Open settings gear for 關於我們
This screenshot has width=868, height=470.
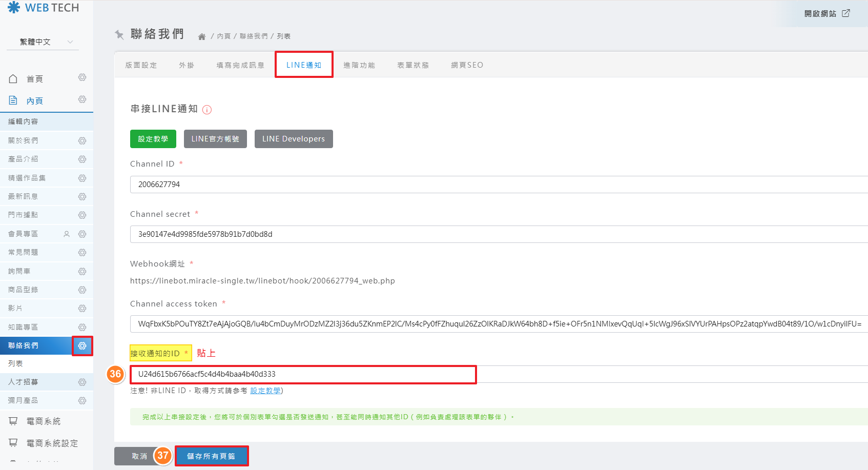click(x=82, y=141)
